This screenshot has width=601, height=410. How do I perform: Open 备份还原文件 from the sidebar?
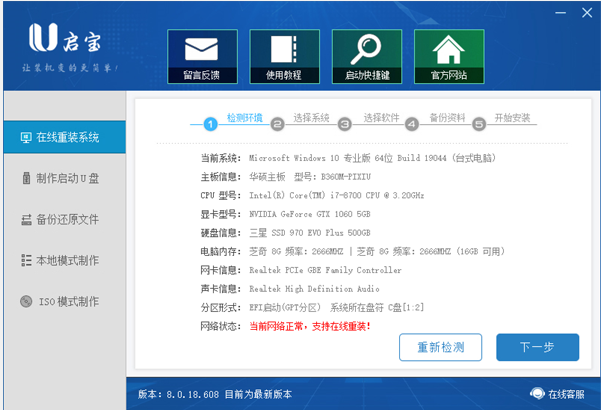(65, 220)
